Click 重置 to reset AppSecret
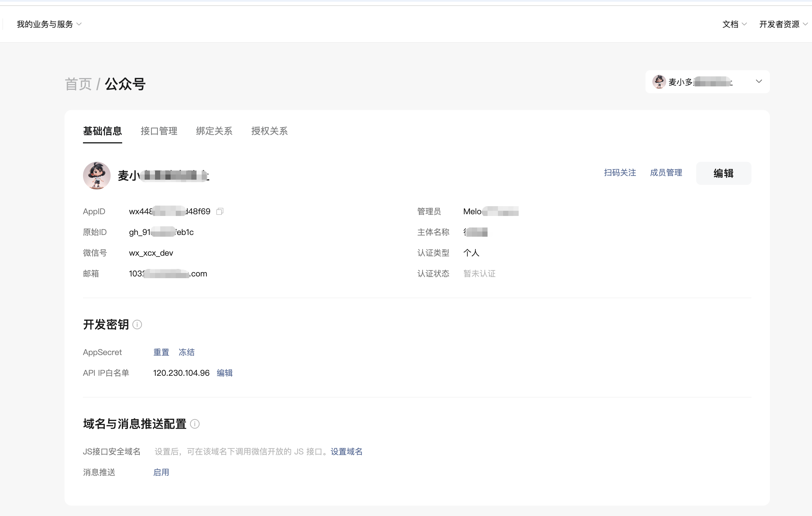 [161, 352]
